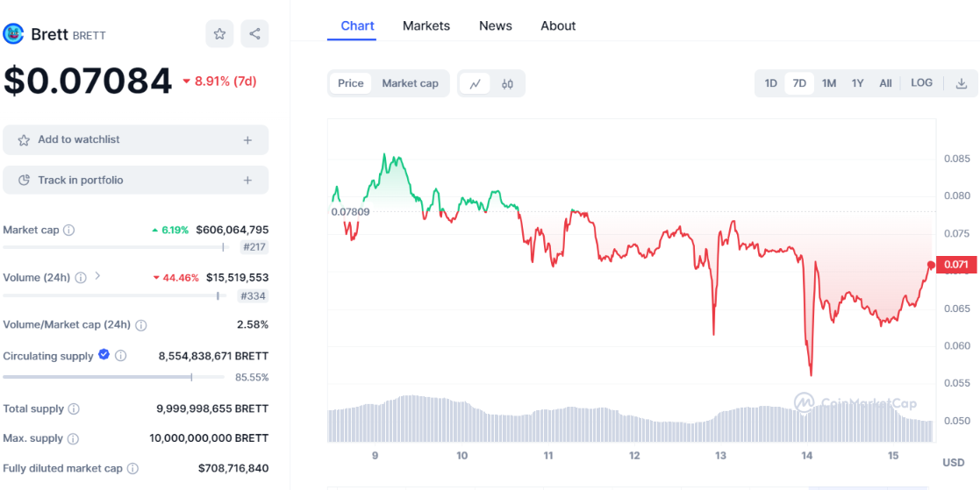Image resolution: width=980 pixels, height=490 pixels.
Task: Click $708,716,840 fully diluted value
Action: tap(233, 468)
